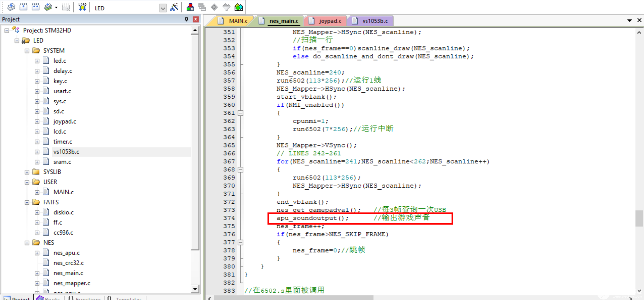Collapse the USER folder group
644x300 pixels.
[27, 182]
